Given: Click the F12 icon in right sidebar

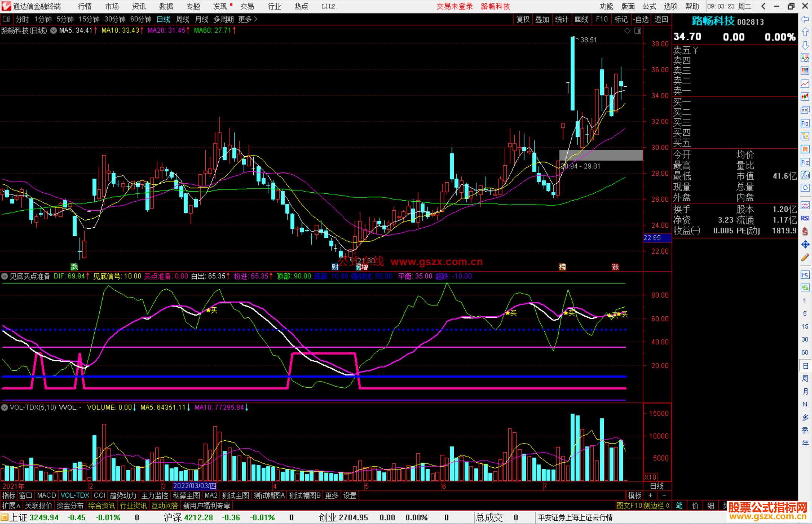Looking at the screenshot, I should tap(805, 162).
